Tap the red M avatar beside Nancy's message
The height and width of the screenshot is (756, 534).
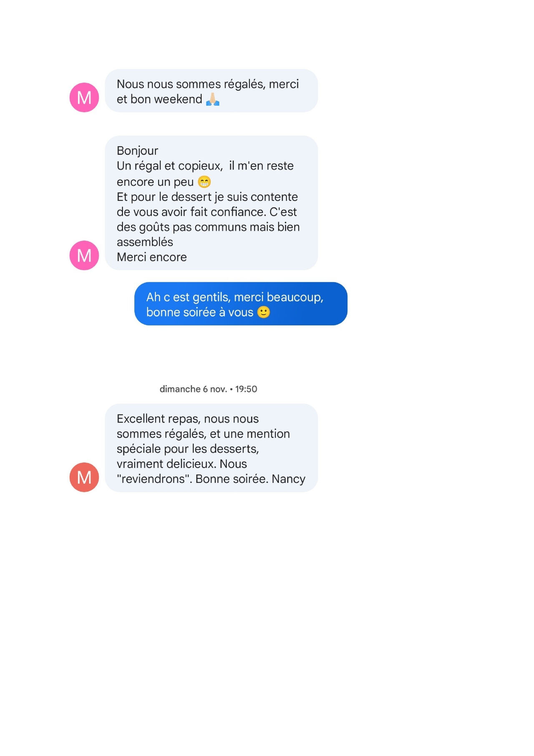tap(84, 477)
